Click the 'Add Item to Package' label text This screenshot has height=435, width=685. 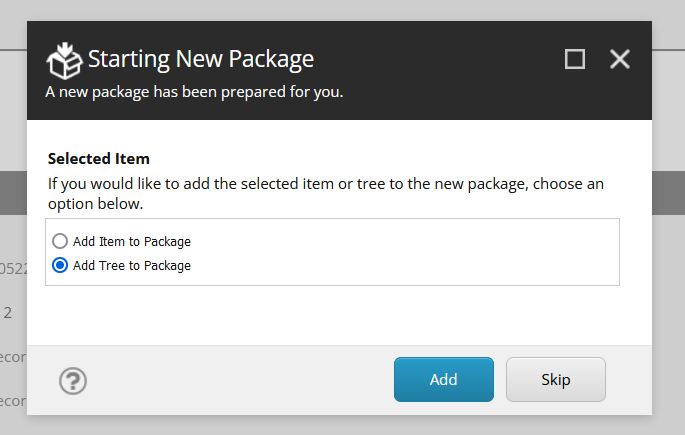(x=131, y=241)
